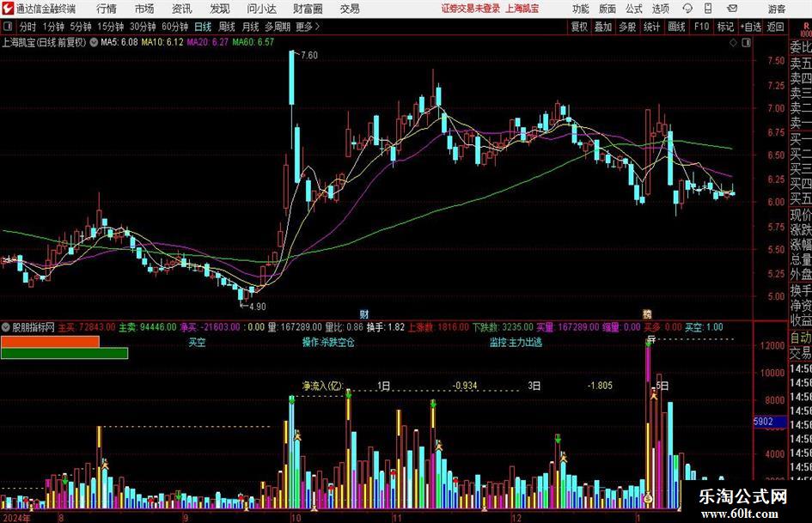Click the MA10: 6.12 indicator label
The height and width of the screenshot is (523, 812).
(162, 42)
